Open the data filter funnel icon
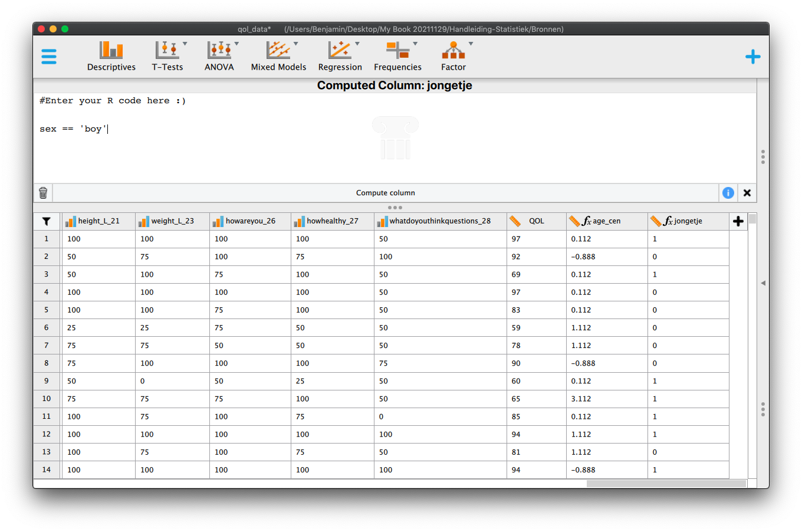Screen dimensions: 802x532 47,221
